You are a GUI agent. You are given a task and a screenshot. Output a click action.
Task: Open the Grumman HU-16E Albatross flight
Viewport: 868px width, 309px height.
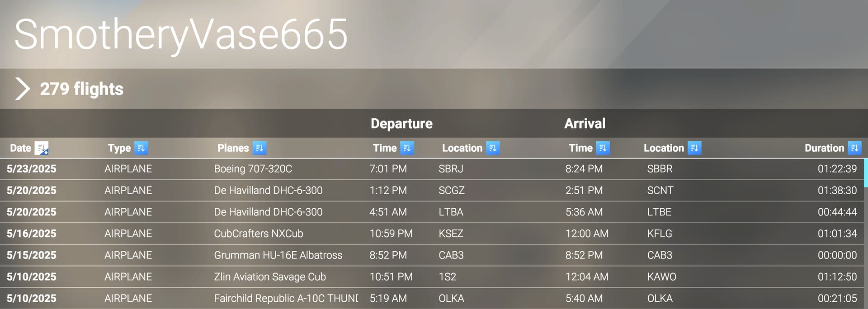[432, 255]
